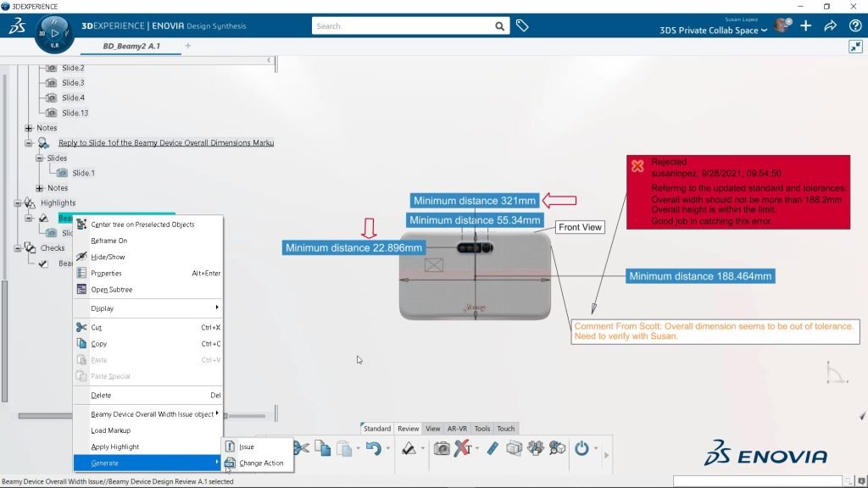Collapse the Checks tree node

[18, 248]
